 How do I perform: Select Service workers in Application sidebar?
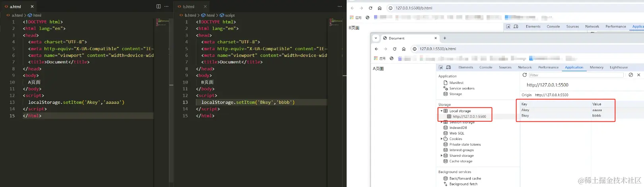[462, 88]
